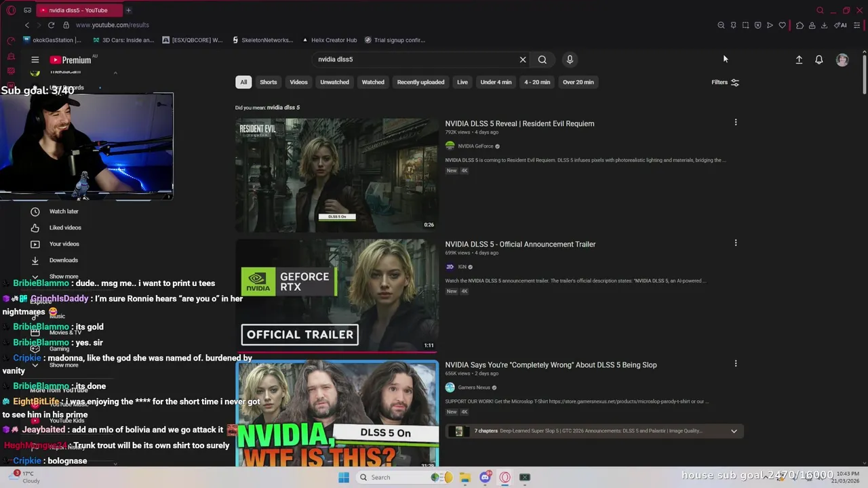Click the search magnifier button
Image resolution: width=868 pixels, height=488 pixels.
pos(542,60)
